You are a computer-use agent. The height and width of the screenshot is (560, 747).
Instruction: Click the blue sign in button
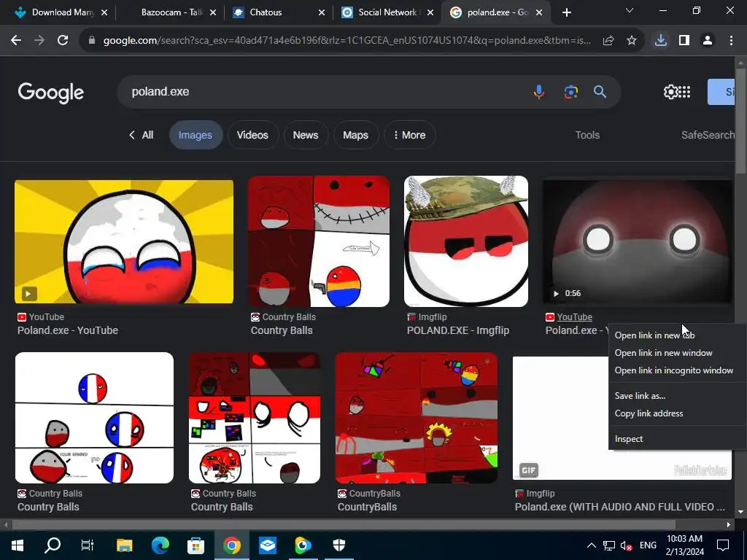click(721, 91)
